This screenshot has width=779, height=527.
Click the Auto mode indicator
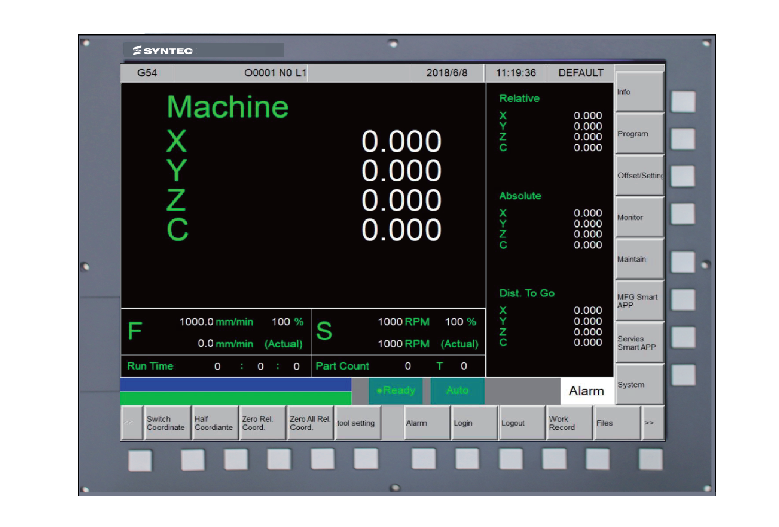click(x=457, y=391)
